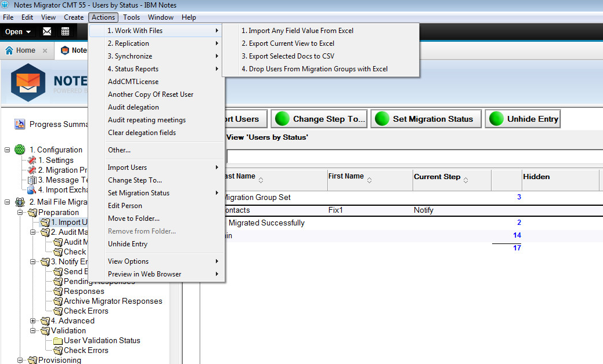Open the calendar toolbar icon

[66, 31]
